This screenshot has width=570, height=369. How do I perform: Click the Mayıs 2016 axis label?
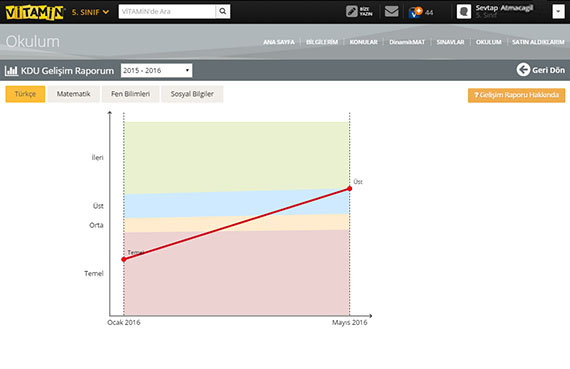click(349, 322)
